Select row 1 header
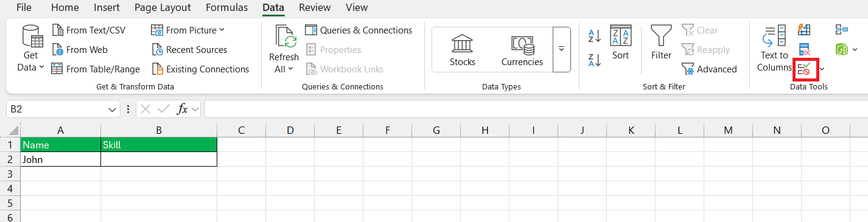 coord(10,145)
